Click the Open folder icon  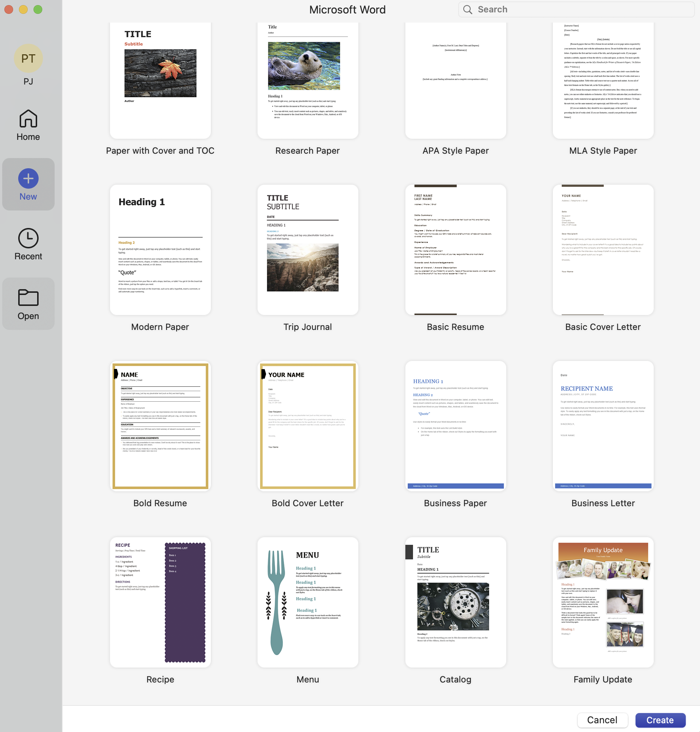(x=28, y=298)
